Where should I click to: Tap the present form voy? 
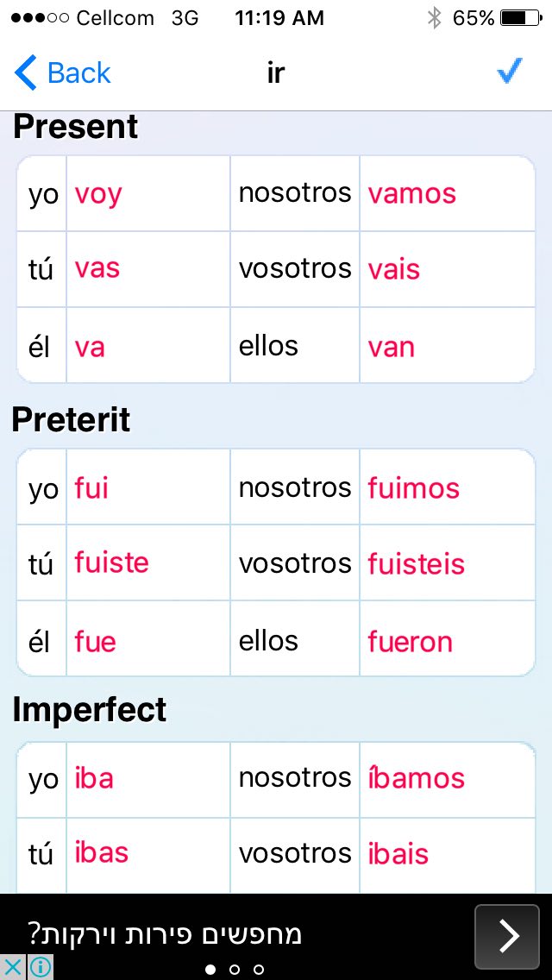(x=98, y=195)
